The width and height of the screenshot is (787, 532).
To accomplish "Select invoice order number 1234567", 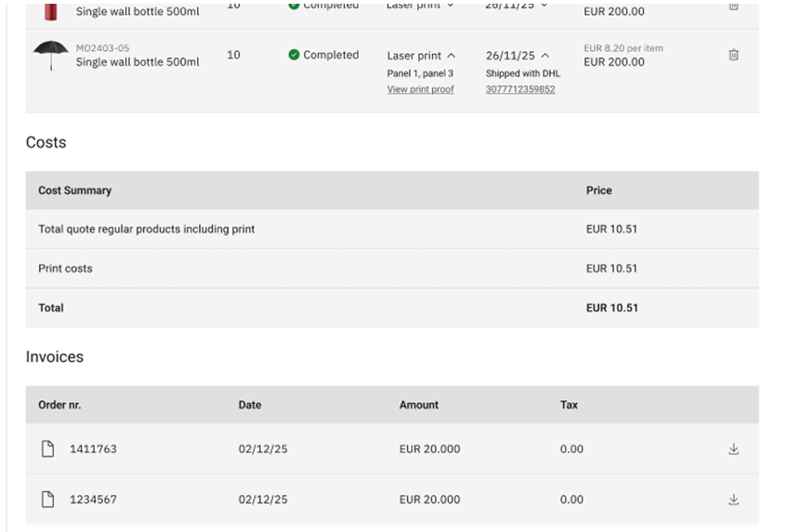I will point(93,500).
